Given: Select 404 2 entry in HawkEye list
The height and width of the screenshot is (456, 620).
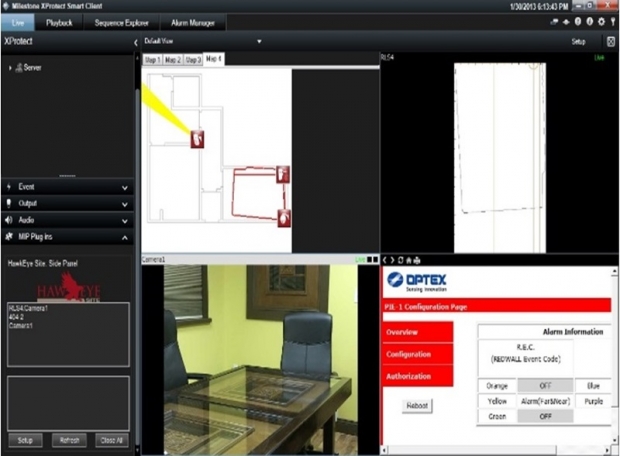Looking at the screenshot, I should (x=16, y=317).
